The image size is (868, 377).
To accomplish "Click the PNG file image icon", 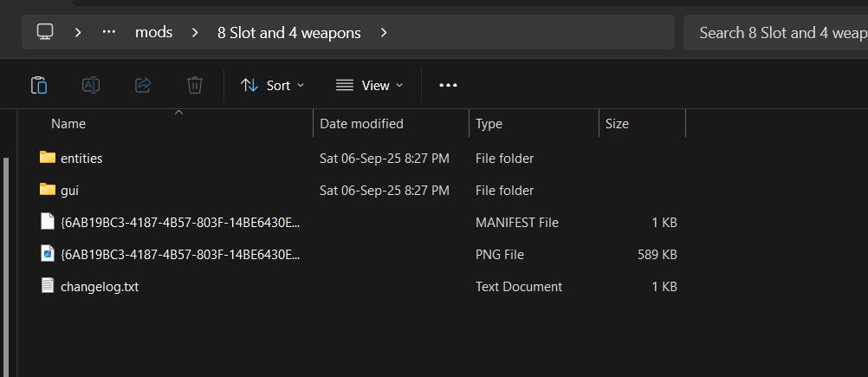I will pyautogui.click(x=49, y=254).
